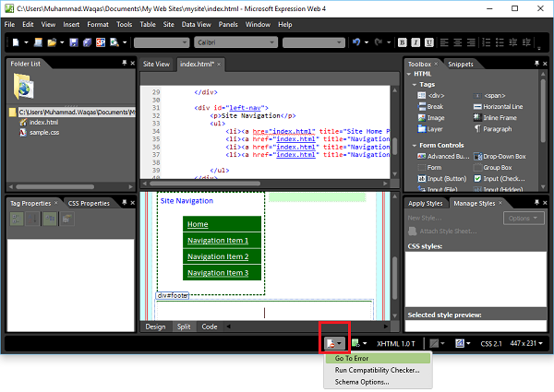Switch to Code view at the bottom
The width and height of the screenshot is (554, 392).
210,327
